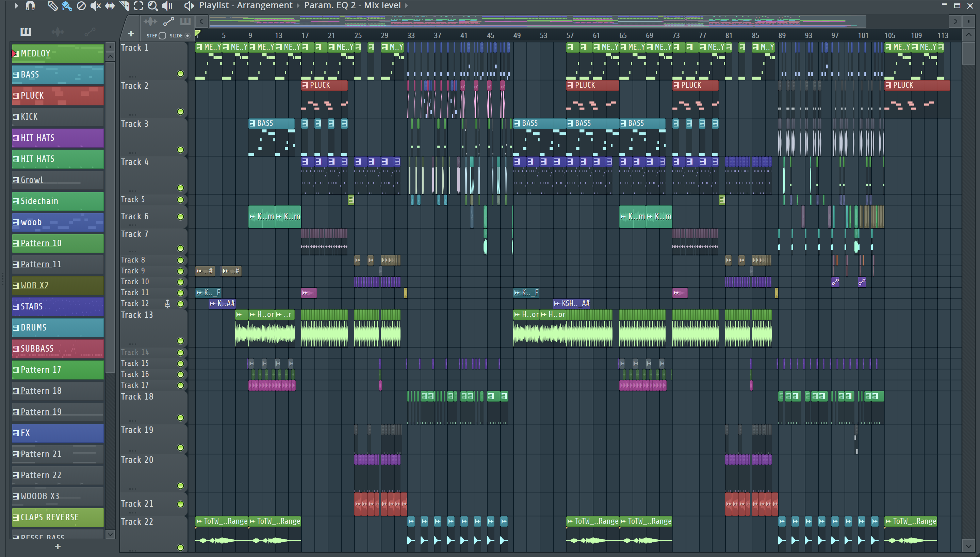Click the automation line icon above STEP
Screen dimensions: 980x557
click(x=168, y=21)
